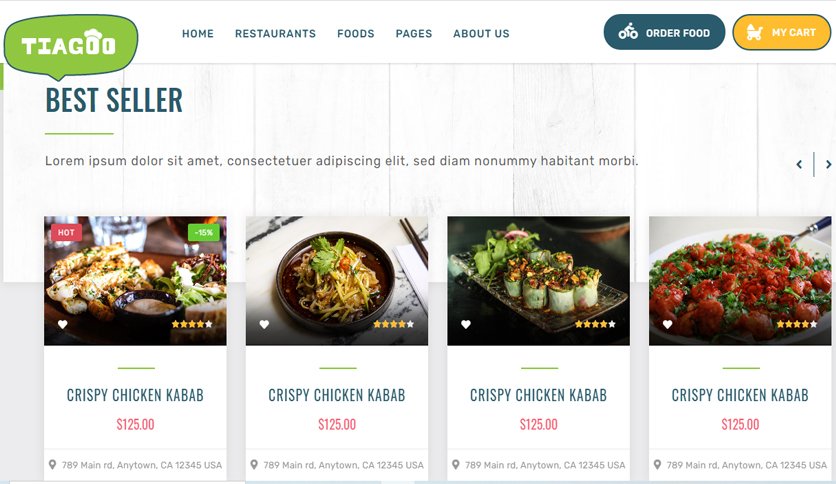Go to the Home page link
836x484 pixels.
pos(198,34)
